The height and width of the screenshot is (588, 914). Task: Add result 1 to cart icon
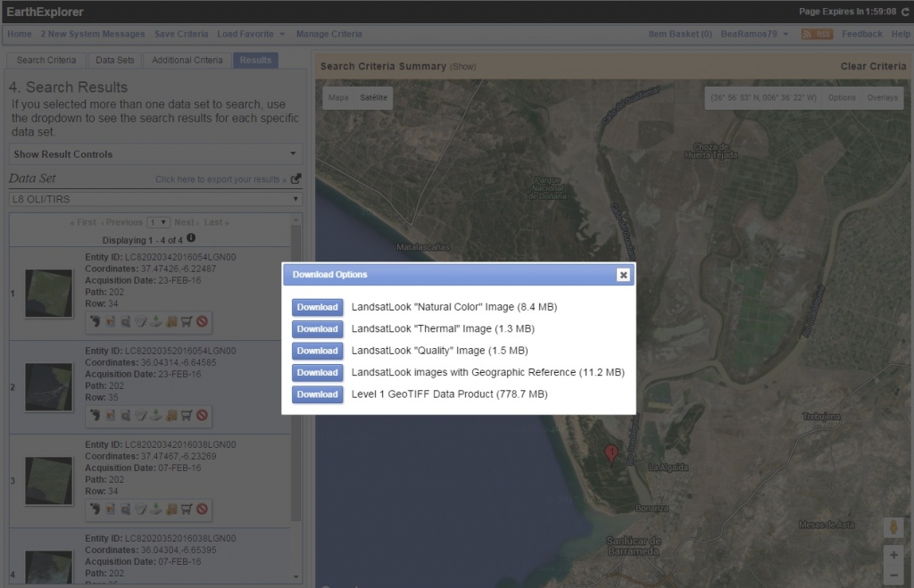point(187,321)
